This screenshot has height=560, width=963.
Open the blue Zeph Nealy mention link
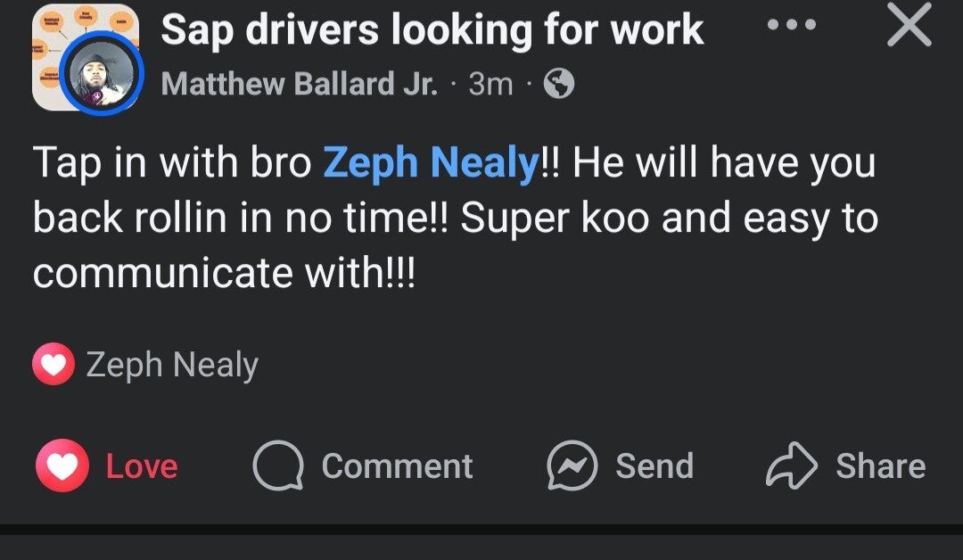[x=431, y=164]
